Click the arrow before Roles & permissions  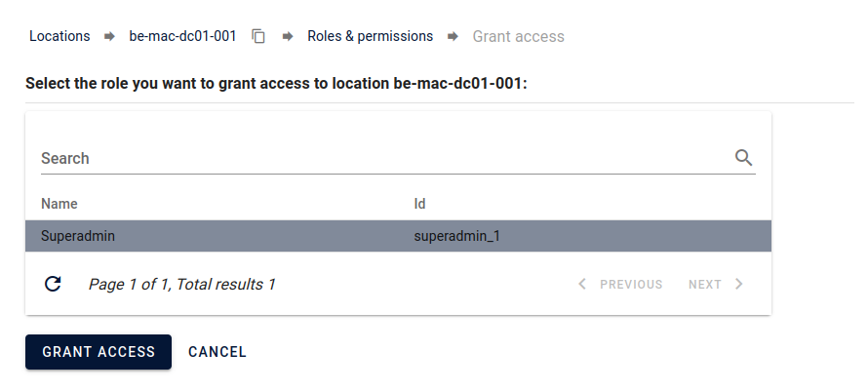point(288,36)
